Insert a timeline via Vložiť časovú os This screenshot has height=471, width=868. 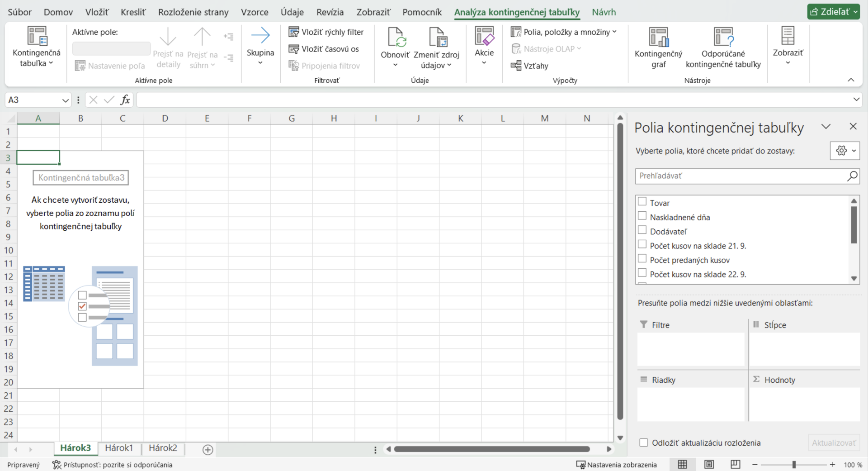[324, 49]
